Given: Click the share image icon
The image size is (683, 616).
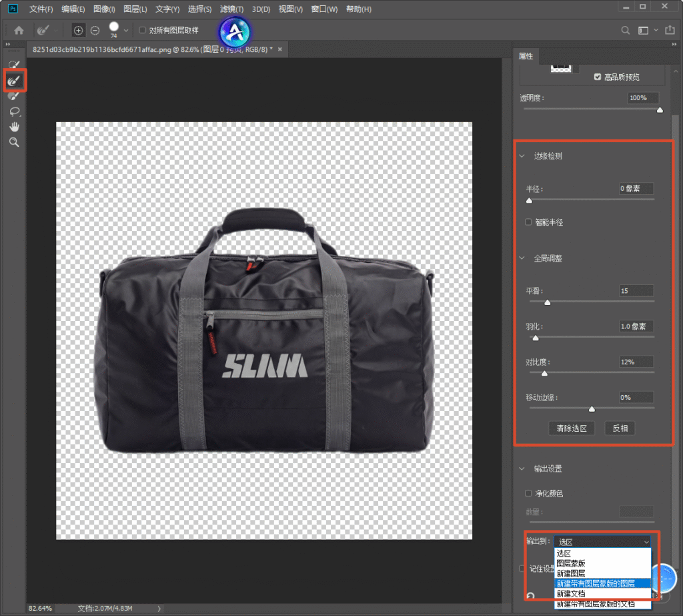Looking at the screenshot, I should coord(670,30).
